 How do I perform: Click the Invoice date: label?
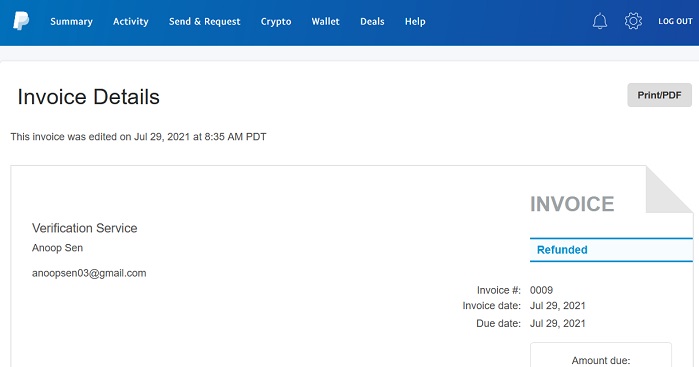point(491,306)
